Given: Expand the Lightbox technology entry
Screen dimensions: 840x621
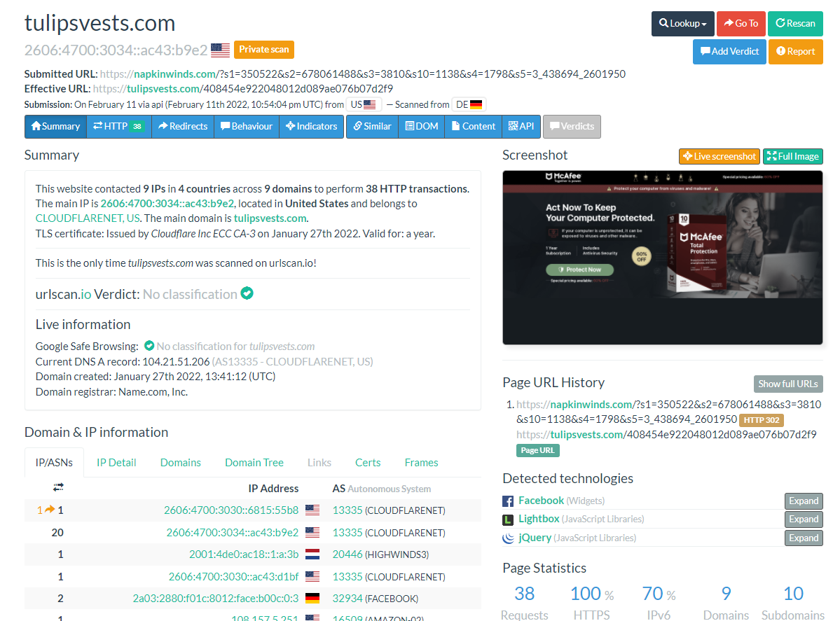Looking at the screenshot, I should click(x=803, y=519).
